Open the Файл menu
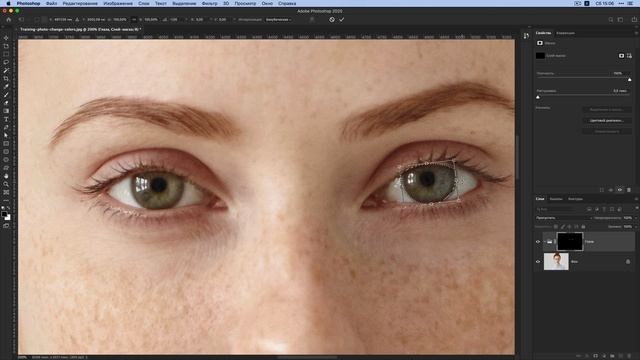The height and width of the screenshot is (360, 640). point(51,3)
